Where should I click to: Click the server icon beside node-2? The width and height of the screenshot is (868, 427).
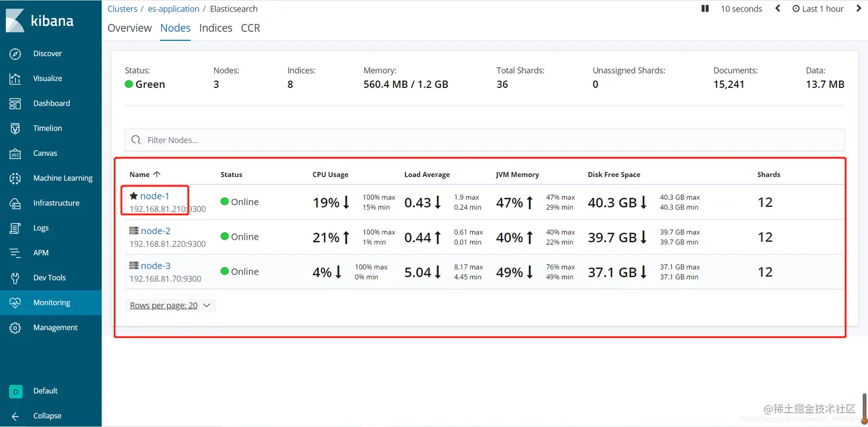pos(134,231)
